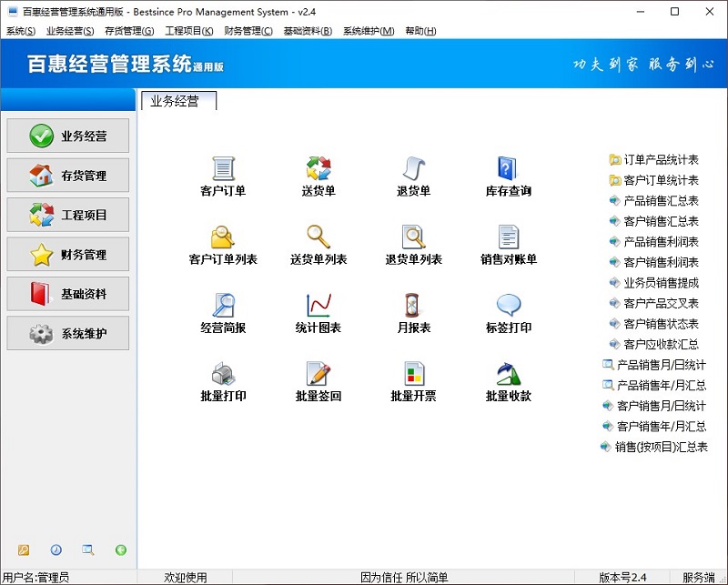The height and width of the screenshot is (585, 728).
Task: Open 客户产品交叉表 report
Action: (x=653, y=303)
